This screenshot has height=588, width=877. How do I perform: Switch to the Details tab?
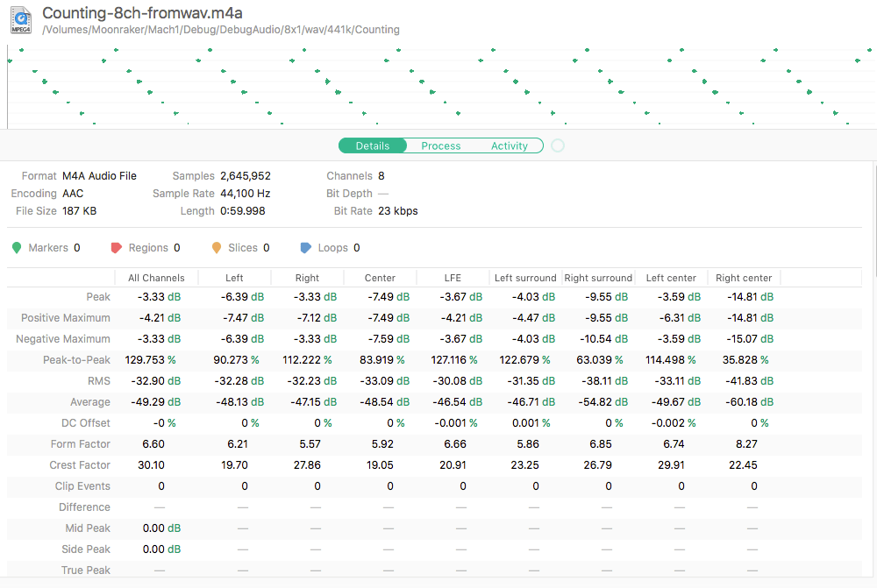click(373, 145)
